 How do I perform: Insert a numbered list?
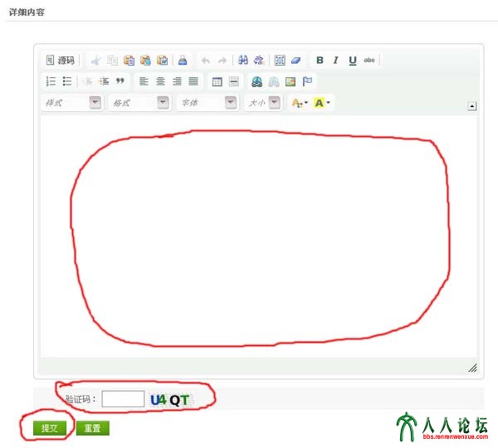[51, 81]
